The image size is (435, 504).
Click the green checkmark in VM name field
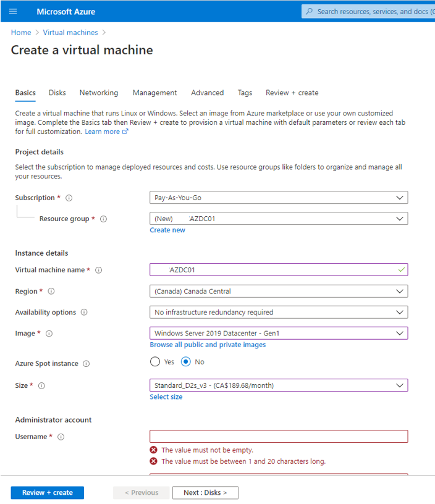coord(401,270)
